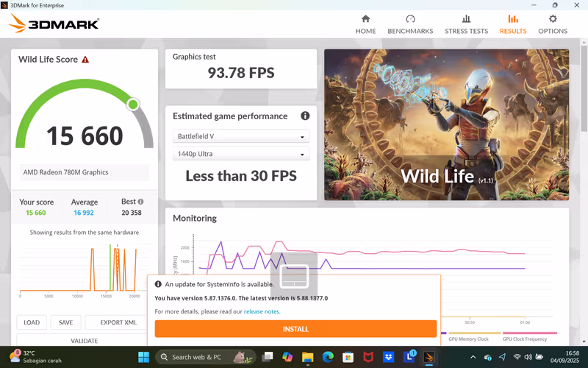Open the Windows Start menu

(x=143, y=357)
